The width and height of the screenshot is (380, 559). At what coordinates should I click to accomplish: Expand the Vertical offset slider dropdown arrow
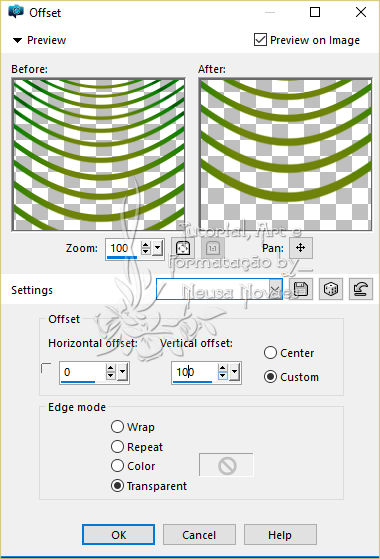234,372
